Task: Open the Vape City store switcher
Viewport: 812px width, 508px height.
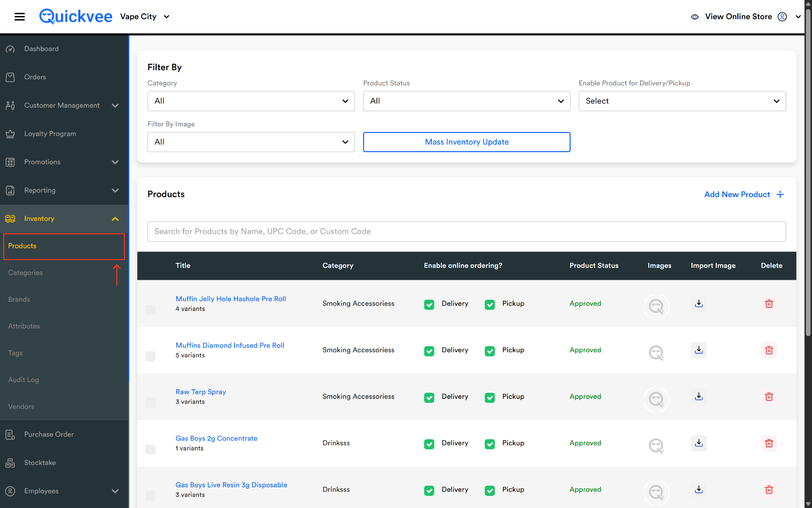Action: coord(145,16)
